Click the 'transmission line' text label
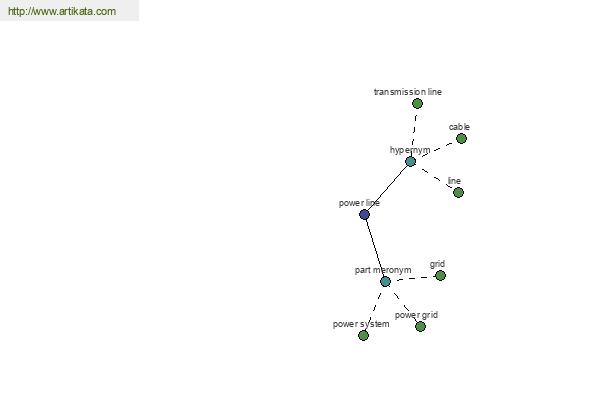The height and width of the screenshot is (400, 600). pos(408,92)
